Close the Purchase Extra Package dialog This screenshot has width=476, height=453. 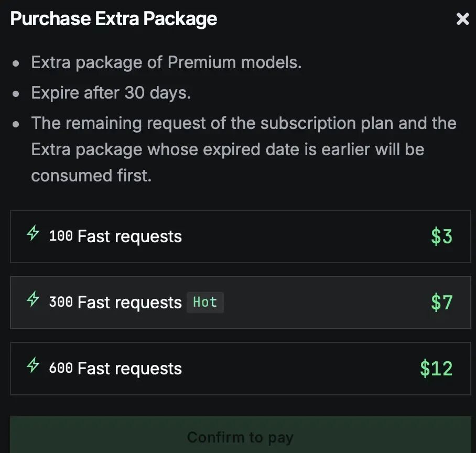point(462,19)
